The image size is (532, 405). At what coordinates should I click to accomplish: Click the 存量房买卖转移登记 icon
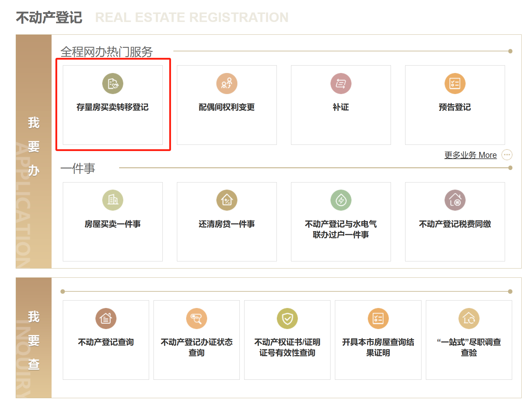click(113, 84)
